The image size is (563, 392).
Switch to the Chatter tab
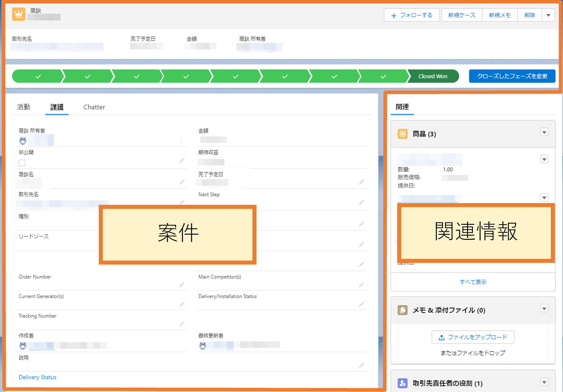point(94,107)
